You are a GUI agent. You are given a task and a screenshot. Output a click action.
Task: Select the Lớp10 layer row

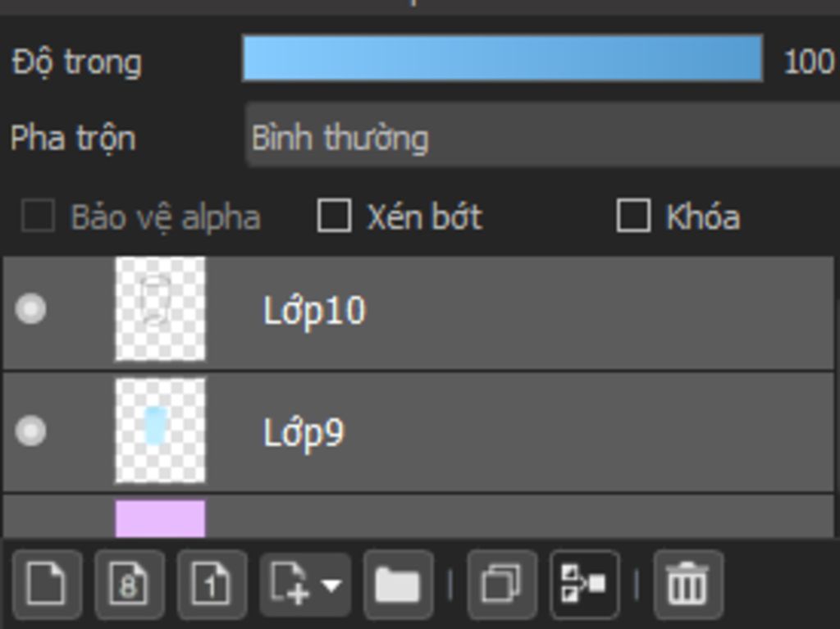point(418,313)
